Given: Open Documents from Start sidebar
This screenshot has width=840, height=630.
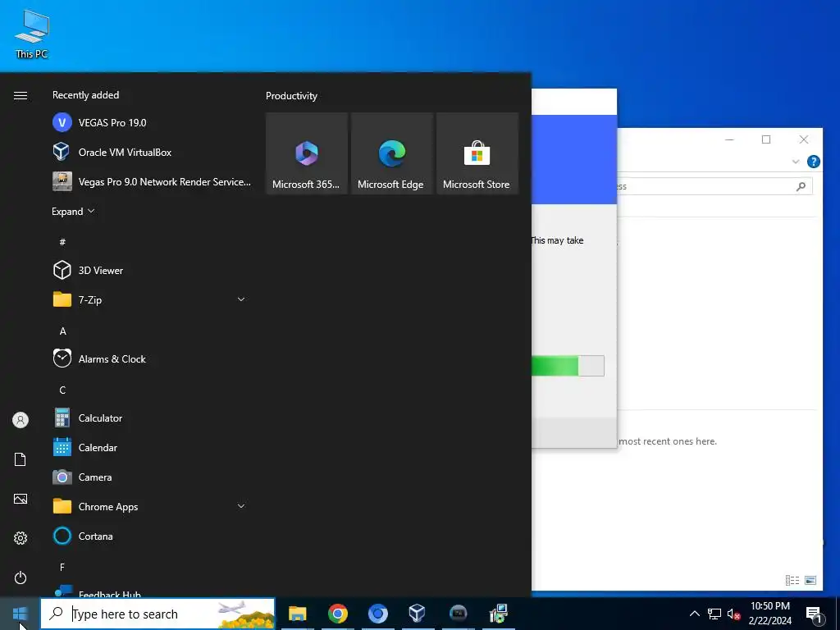Looking at the screenshot, I should pos(21,459).
